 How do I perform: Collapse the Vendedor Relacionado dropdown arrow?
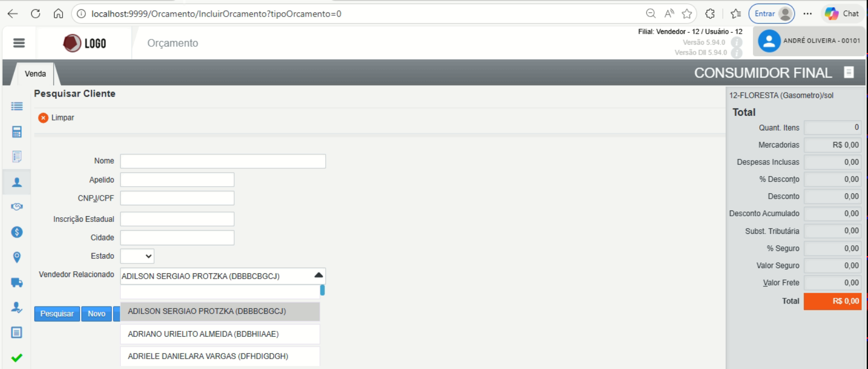318,275
